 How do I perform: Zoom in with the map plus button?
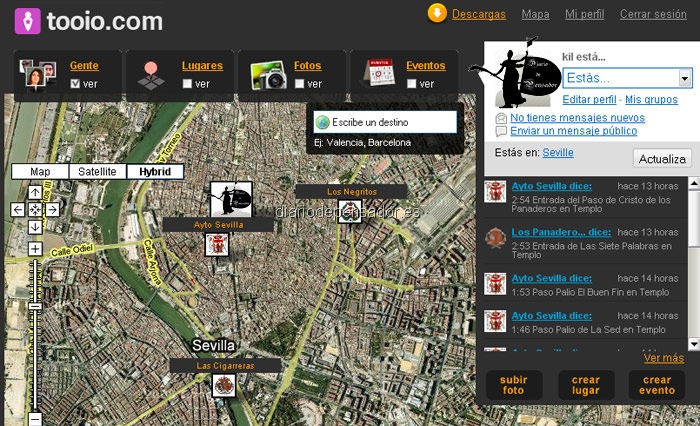[x=35, y=249]
